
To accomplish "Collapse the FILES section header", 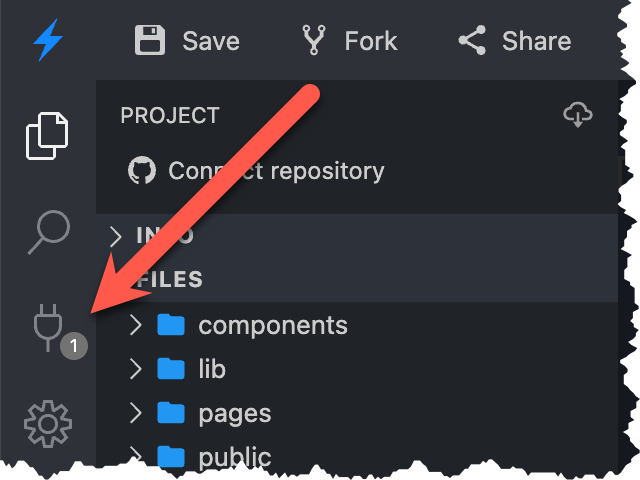I will (170, 280).
